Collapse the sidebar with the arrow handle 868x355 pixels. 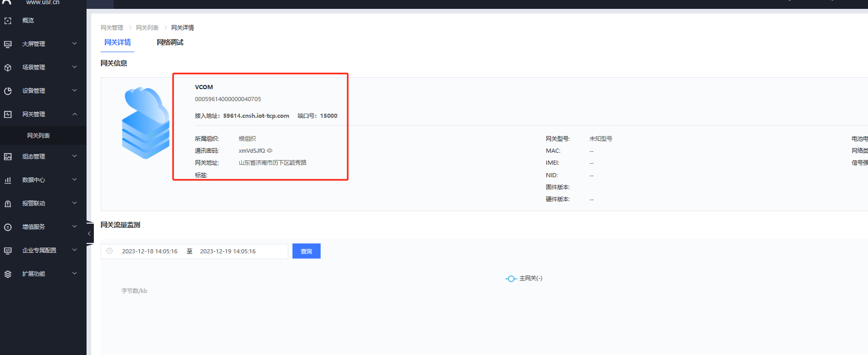coord(89,234)
